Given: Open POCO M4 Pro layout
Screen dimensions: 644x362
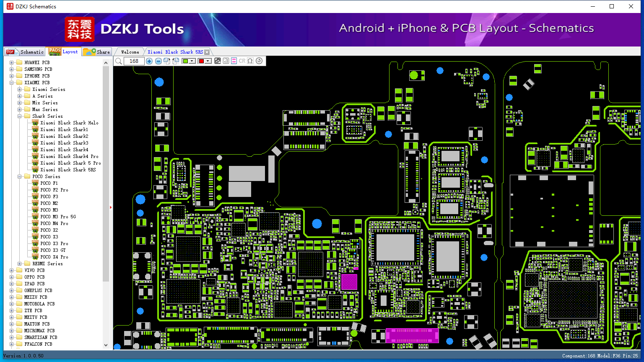Looking at the screenshot, I should tap(54, 224).
